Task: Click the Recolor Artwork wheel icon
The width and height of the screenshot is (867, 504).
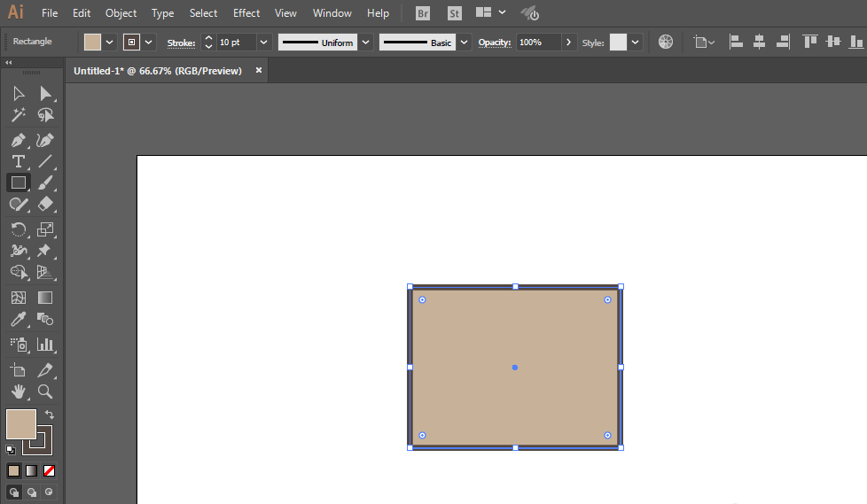Action: click(666, 42)
